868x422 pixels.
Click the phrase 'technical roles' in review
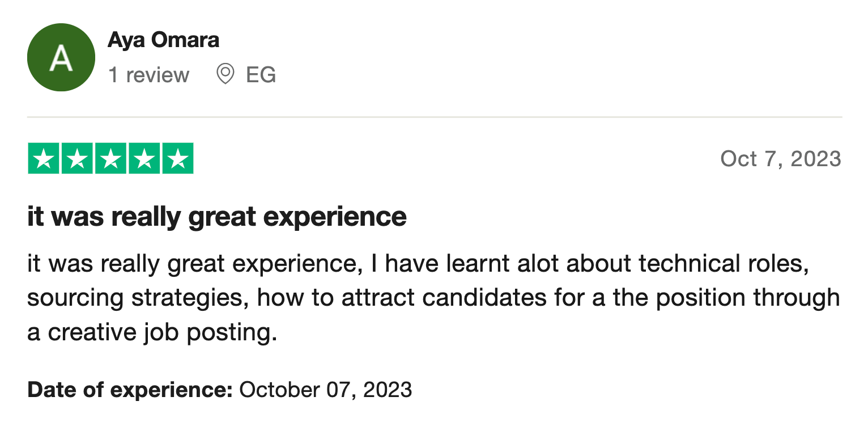pos(723,264)
